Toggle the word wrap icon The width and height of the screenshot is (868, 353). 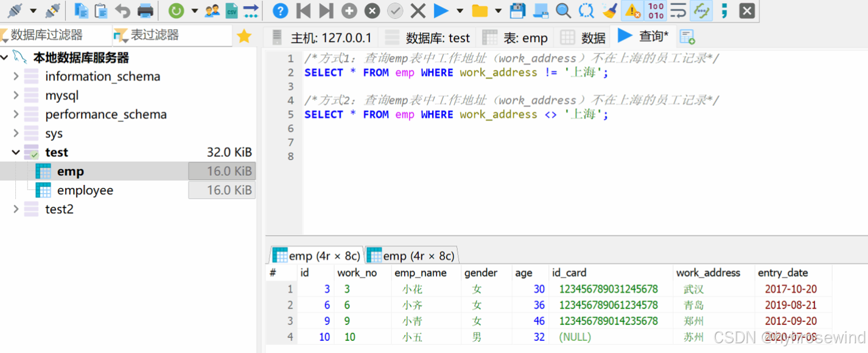pos(678,10)
